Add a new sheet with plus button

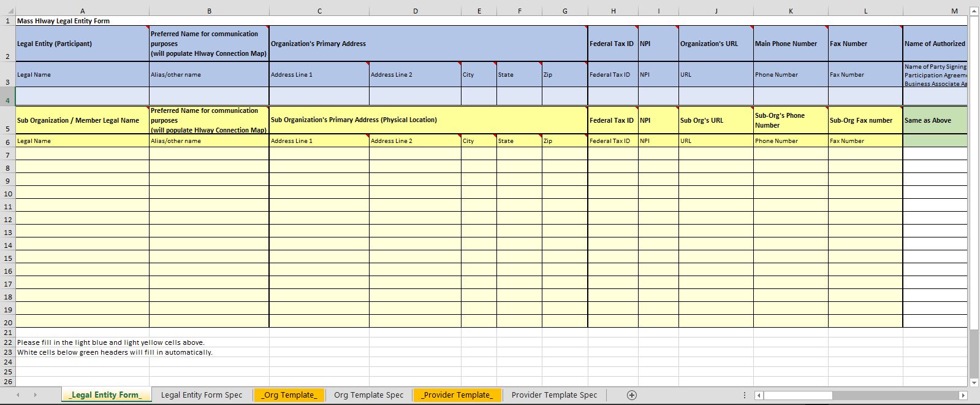pyautogui.click(x=632, y=395)
